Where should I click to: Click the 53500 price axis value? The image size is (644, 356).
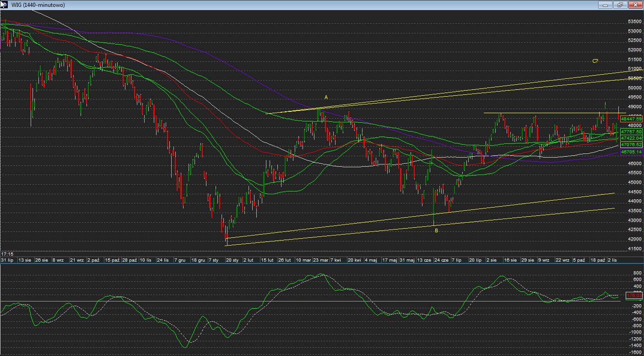(635, 22)
